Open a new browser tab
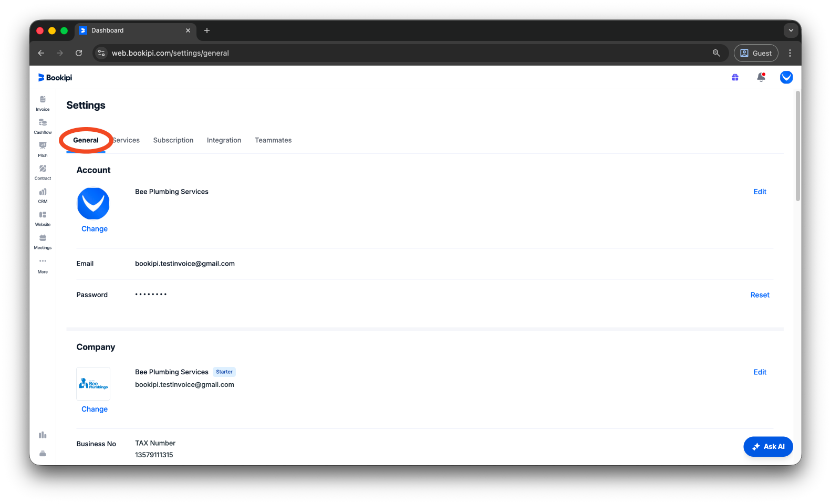Image resolution: width=831 pixels, height=504 pixels. tap(207, 30)
